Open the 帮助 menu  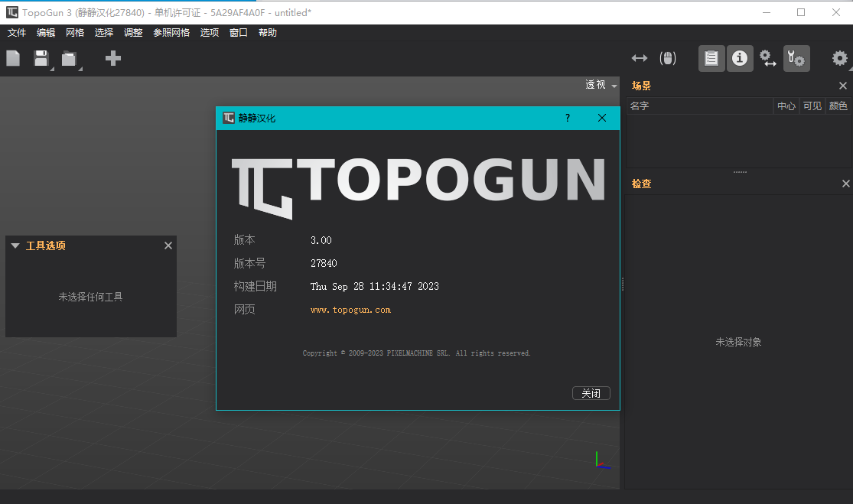[268, 33]
